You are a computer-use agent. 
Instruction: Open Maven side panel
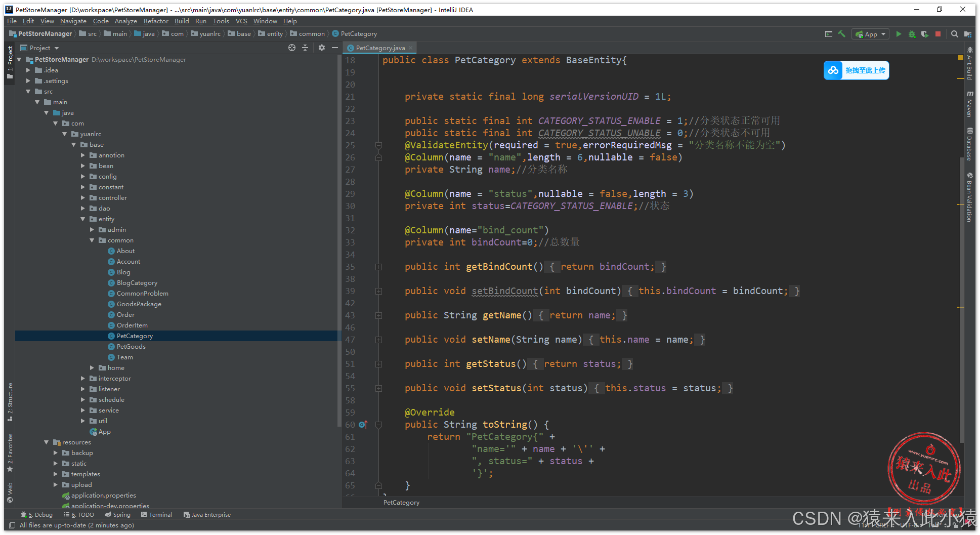[x=969, y=104]
